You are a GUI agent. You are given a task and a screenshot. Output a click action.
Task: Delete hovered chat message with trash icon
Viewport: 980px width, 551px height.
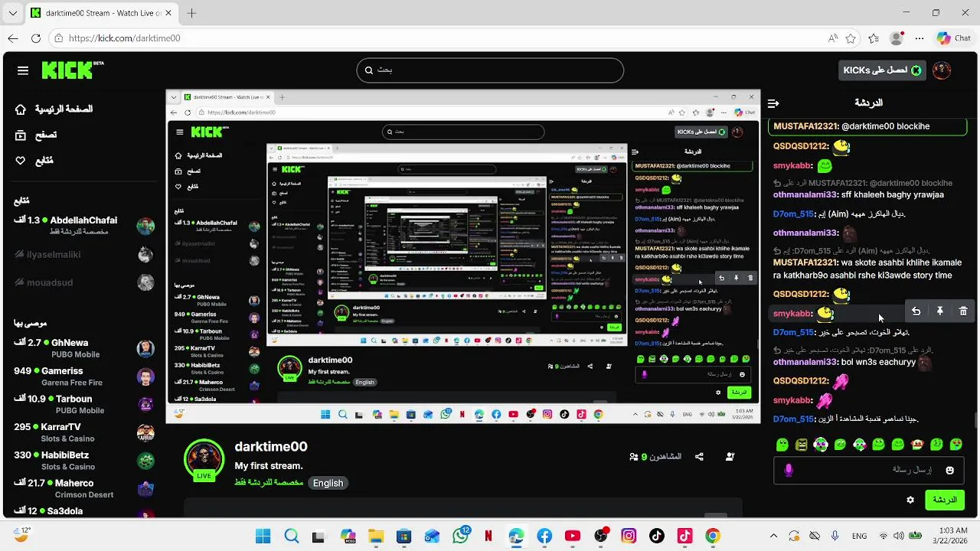pyautogui.click(x=963, y=311)
